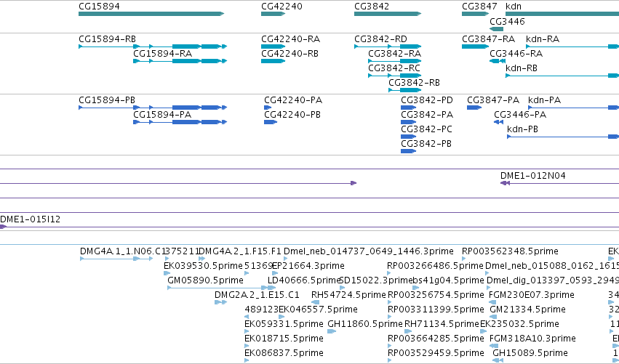Select transcript CG15894-RA label
The width and height of the screenshot is (619, 364).
[x=163, y=54]
